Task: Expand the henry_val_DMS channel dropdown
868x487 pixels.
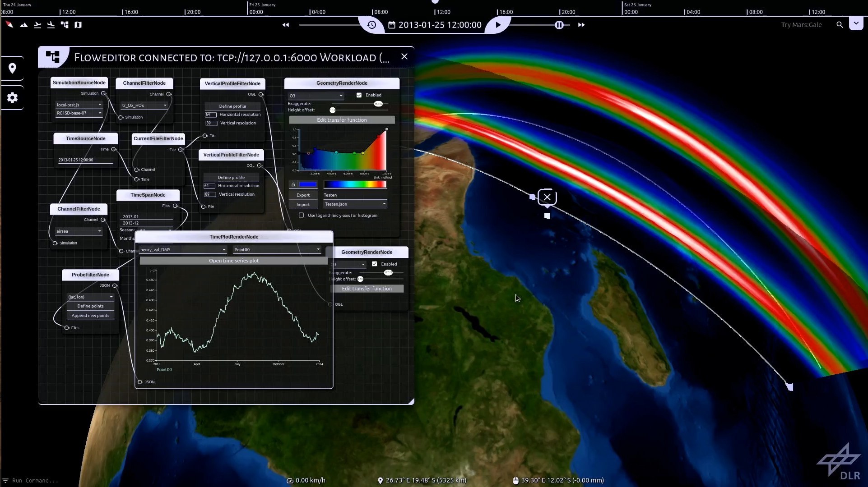Action: 182,249
